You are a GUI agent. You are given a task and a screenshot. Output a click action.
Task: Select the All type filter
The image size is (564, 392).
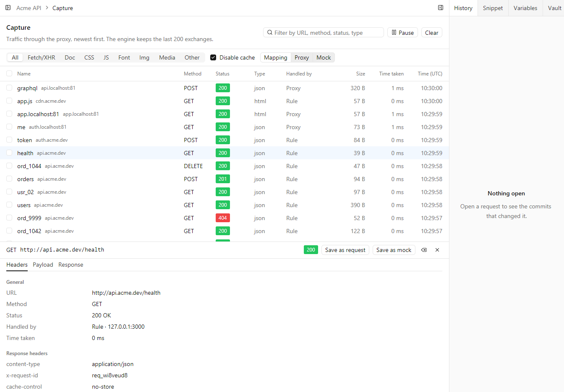pyautogui.click(x=15, y=57)
